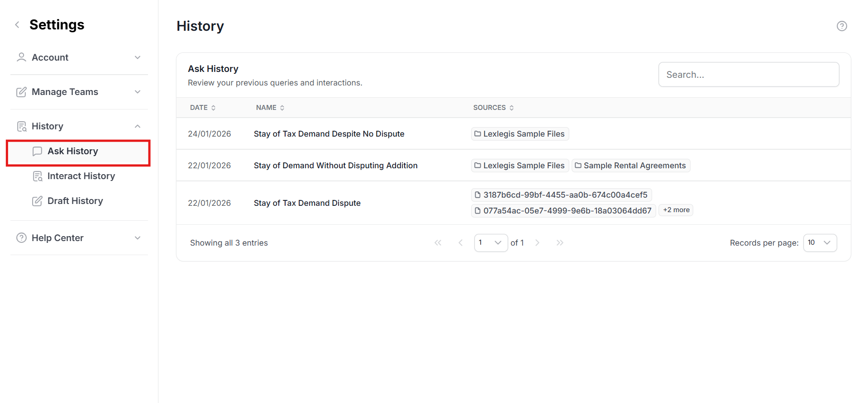Go to the next page arrow
This screenshot has width=868, height=403.
pyautogui.click(x=537, y=243)
